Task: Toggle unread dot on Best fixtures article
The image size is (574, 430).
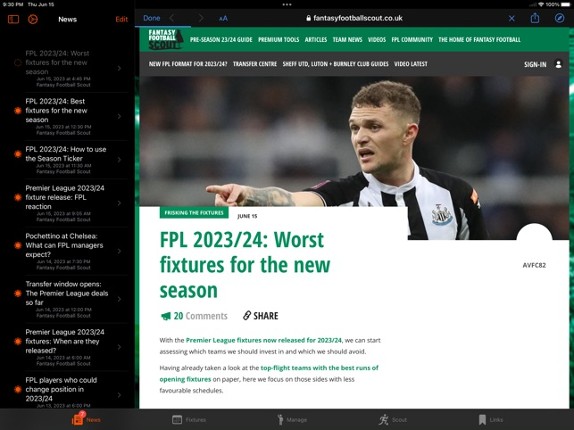Action: point(18,110)
